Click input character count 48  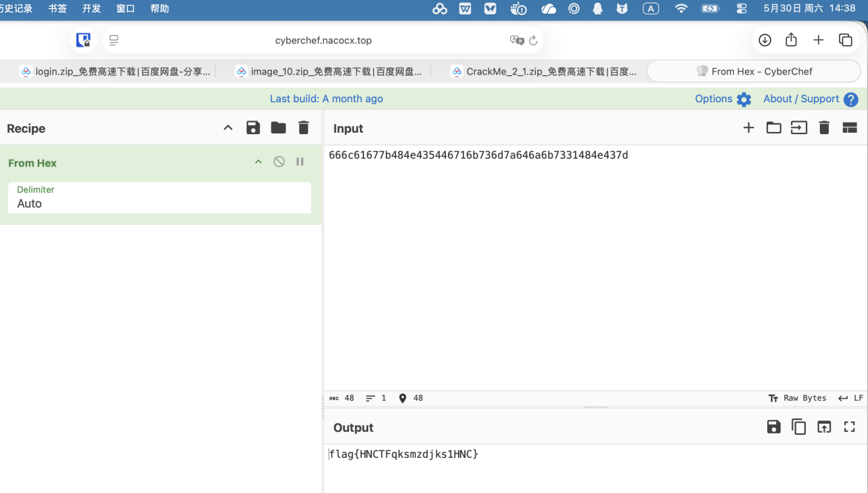[342, 398]
